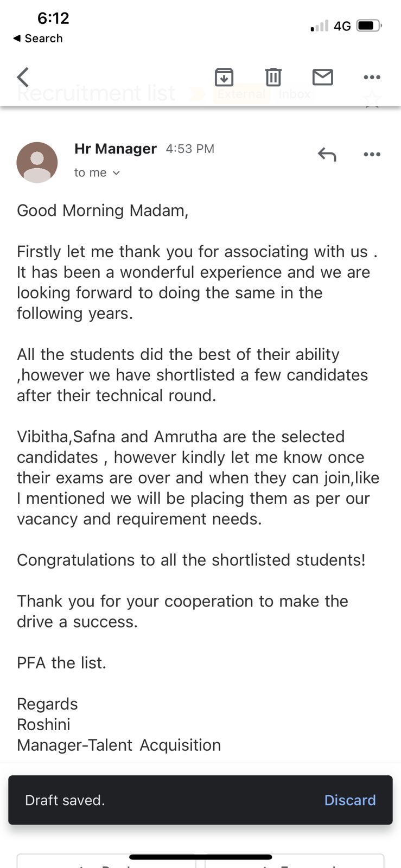
Task: Tap the Hr Manager sender name
Action: point(116,149)
